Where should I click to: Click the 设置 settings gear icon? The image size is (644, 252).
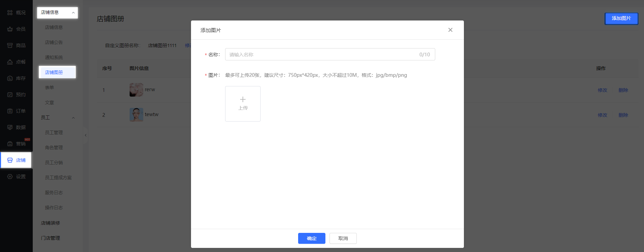point(10,177)
